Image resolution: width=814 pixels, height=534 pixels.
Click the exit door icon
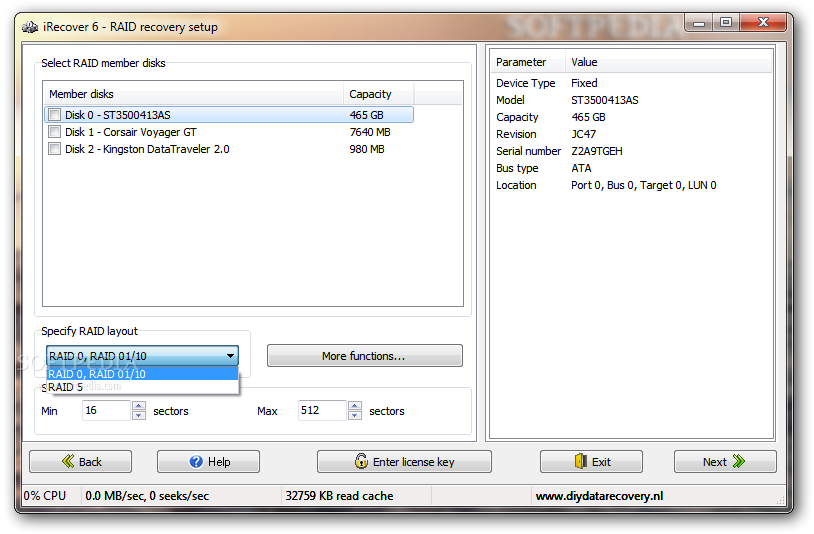[581, 461]
